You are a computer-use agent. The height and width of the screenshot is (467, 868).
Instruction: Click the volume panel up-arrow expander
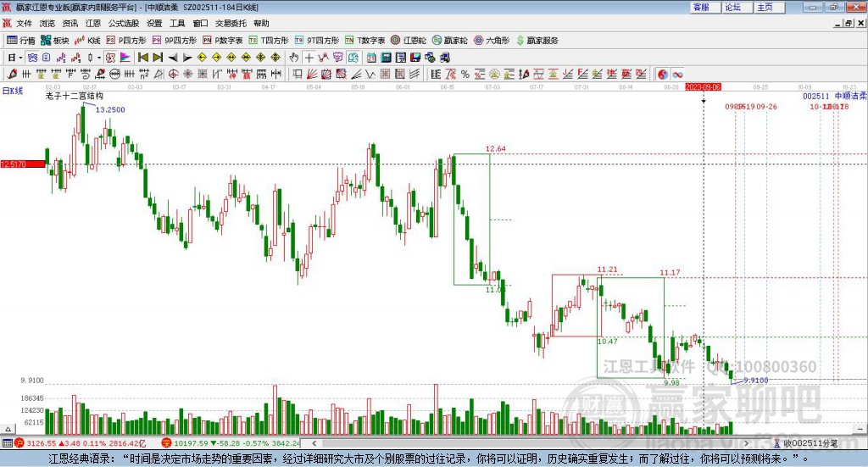(x=8, y=429)
